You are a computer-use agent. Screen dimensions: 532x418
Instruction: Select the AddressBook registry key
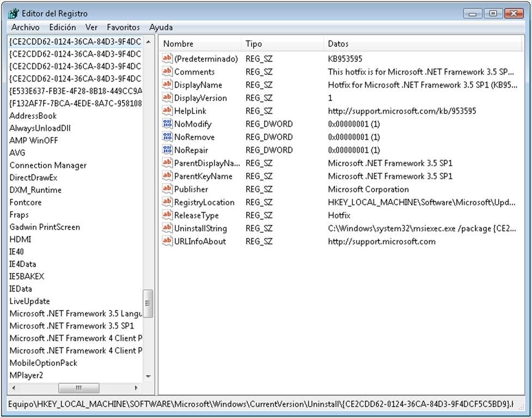pos(33,116)
